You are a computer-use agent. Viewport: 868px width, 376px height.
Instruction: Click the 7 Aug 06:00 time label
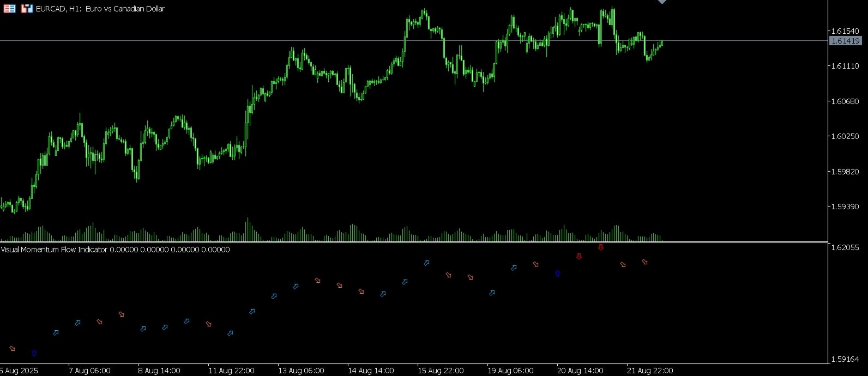(89, 371)
